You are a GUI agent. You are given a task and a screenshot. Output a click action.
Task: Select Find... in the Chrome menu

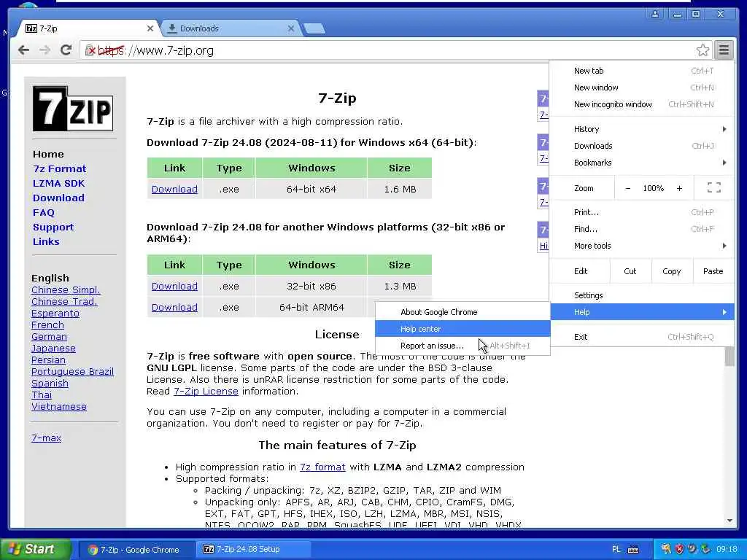[x=642, y=229]
